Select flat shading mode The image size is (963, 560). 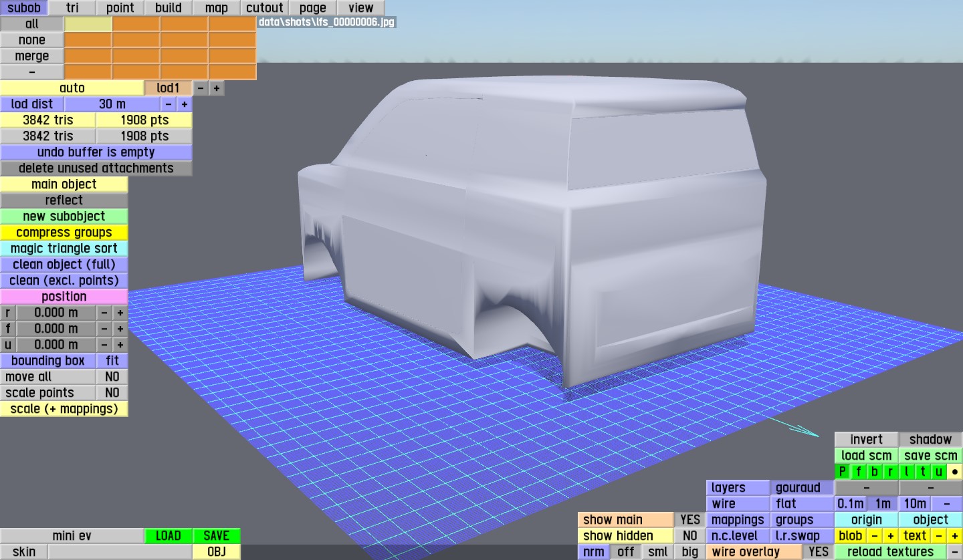(802, 504)
